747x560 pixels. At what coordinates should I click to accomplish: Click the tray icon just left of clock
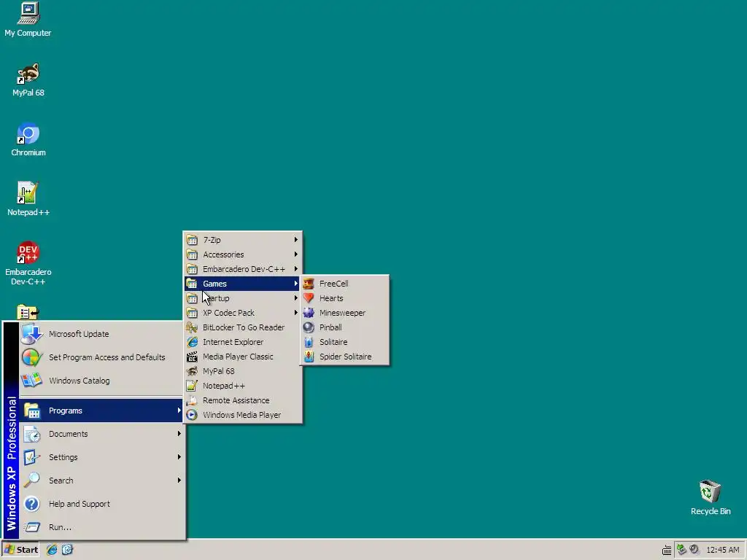click(694, 550)
